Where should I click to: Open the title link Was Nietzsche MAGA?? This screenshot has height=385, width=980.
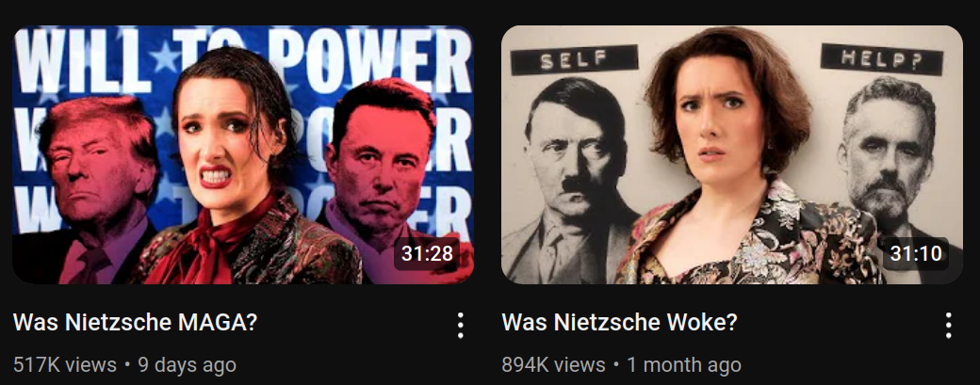pos(135,323)
